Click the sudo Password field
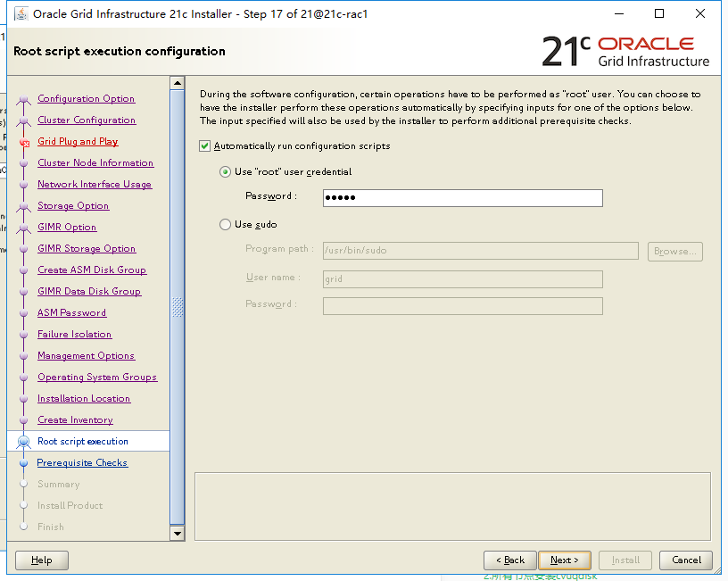The width and height of the screenshot is (728, 581). (463, 306)
